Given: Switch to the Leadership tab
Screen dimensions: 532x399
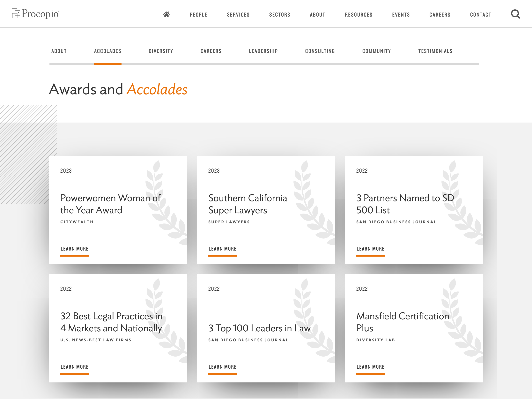Looking at the screenshot, I should click(x=263, y=51).
